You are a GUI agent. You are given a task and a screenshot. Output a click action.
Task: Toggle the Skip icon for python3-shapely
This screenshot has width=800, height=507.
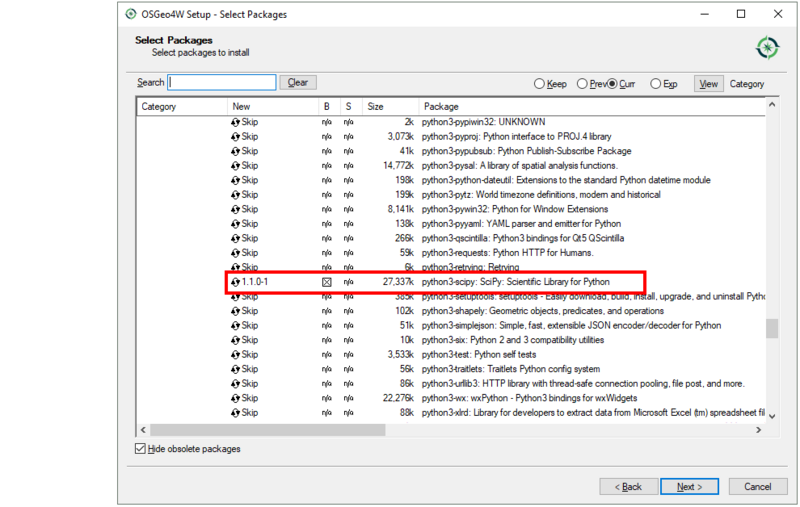(236, 311)
